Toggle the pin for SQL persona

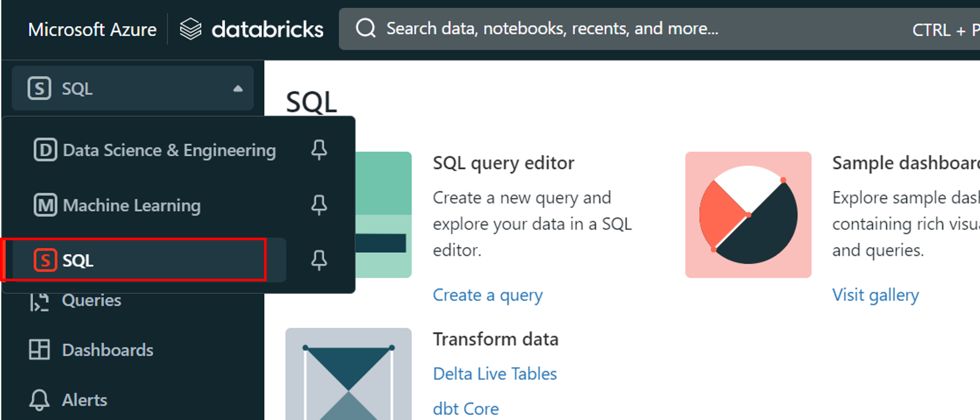point(319,260)
